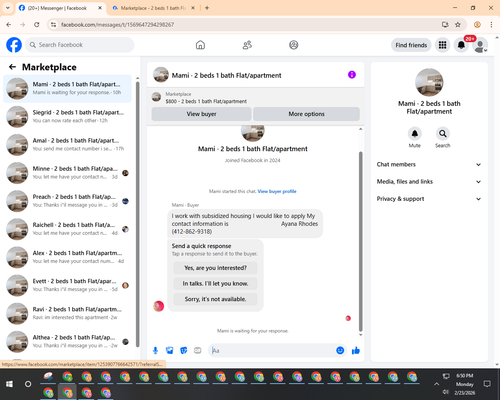Go back using the Marketplace back arrow
Image resolution: width=500 pixels, height=400 pixels.
[12, 67]
